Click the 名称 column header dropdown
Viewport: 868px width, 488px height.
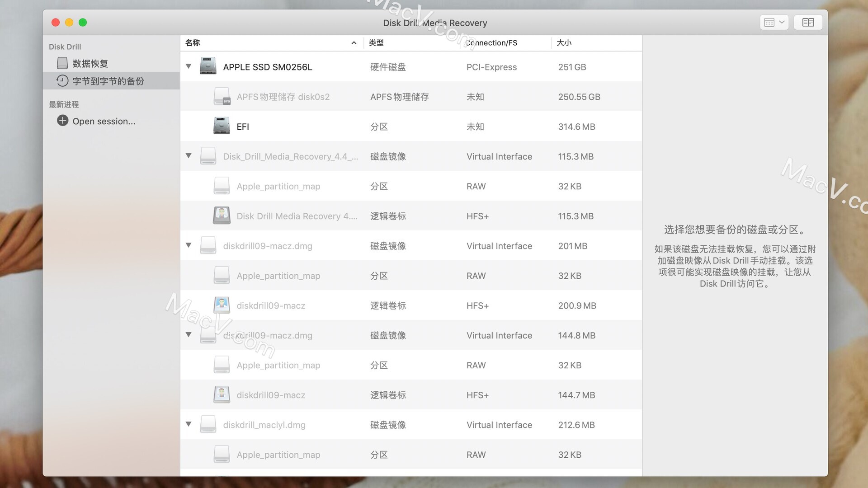[354, 42]
